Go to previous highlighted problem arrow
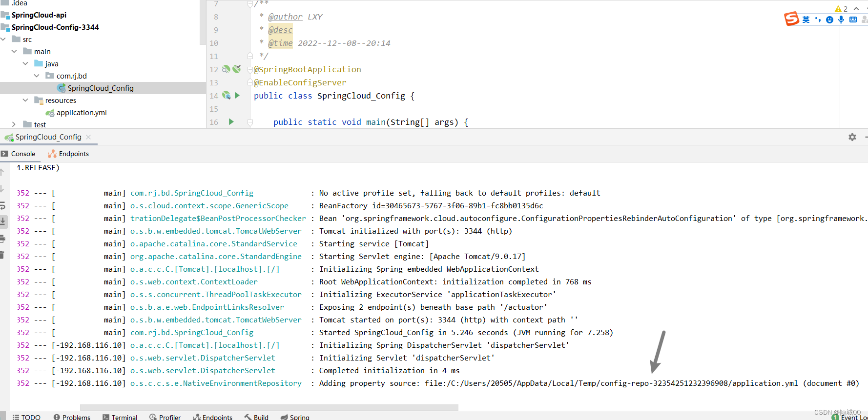 856,9
